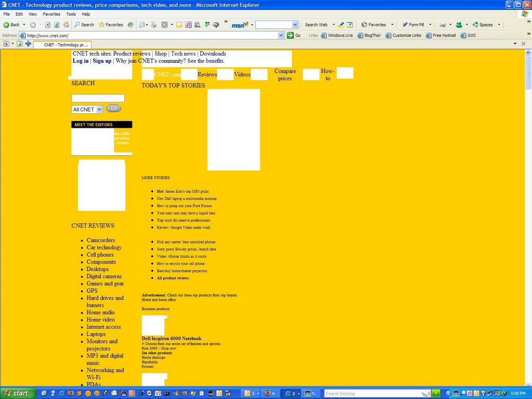Open the All CNET search scope dropdown
The height and width of the screenshot is (399, 532).
pos(87,109)
